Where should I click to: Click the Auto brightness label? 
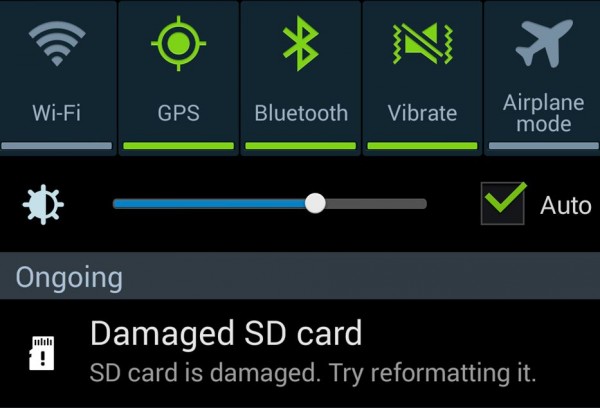(566, 206)
